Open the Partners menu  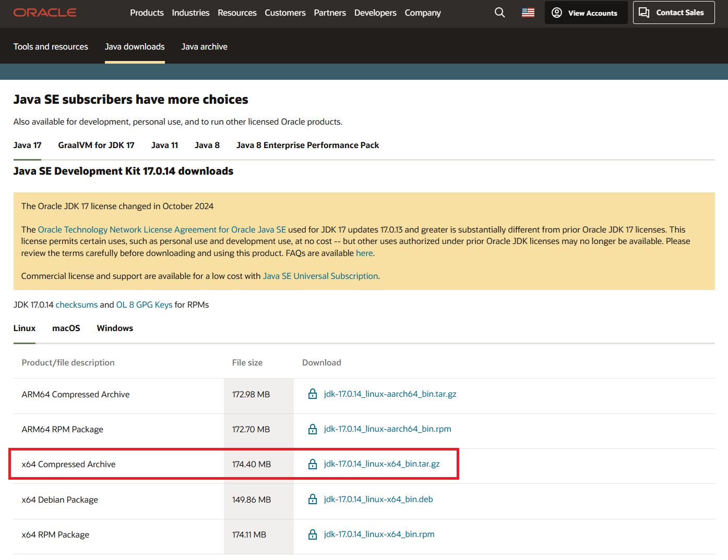pos(330,13)
